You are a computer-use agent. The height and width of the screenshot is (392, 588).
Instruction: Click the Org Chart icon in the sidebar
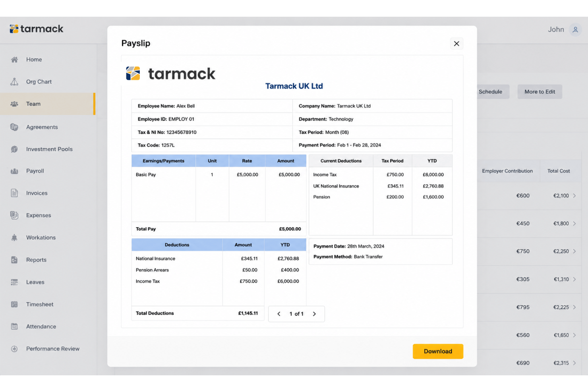pos(14,82)
